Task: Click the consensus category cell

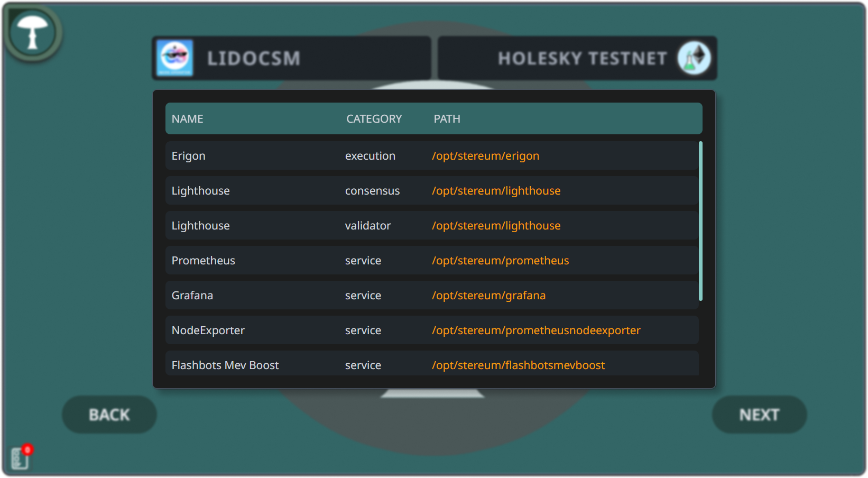Action: [373, 191]
